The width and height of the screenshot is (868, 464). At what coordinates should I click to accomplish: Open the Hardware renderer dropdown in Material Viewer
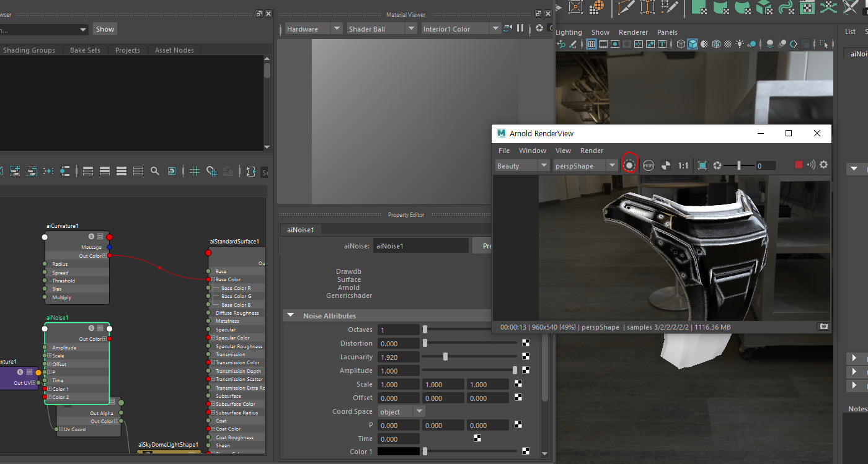tap(314, 28)
